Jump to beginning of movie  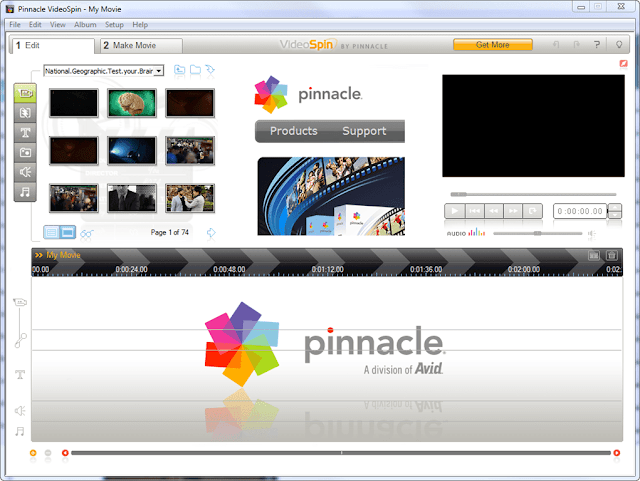click(474, 211)
